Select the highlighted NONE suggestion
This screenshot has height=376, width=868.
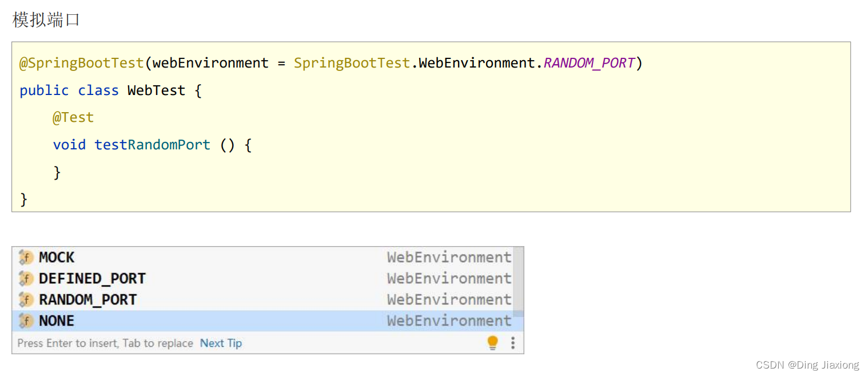pos(57,321)
